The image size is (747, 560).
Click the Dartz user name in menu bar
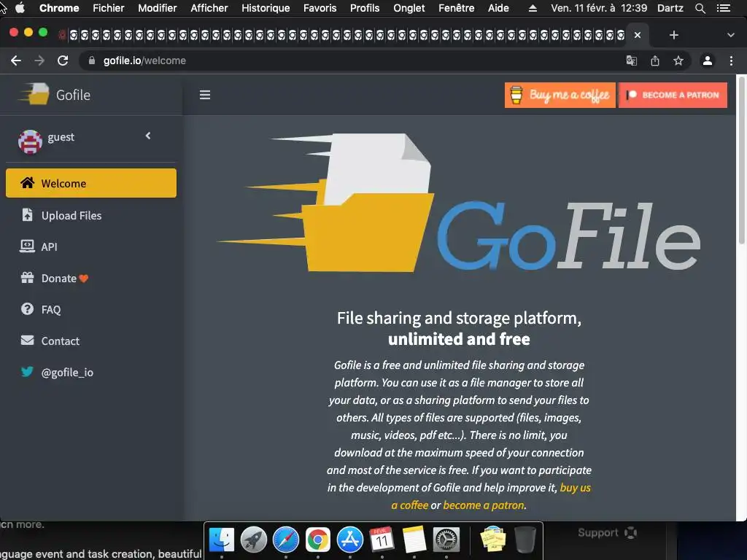click(670, 8)
